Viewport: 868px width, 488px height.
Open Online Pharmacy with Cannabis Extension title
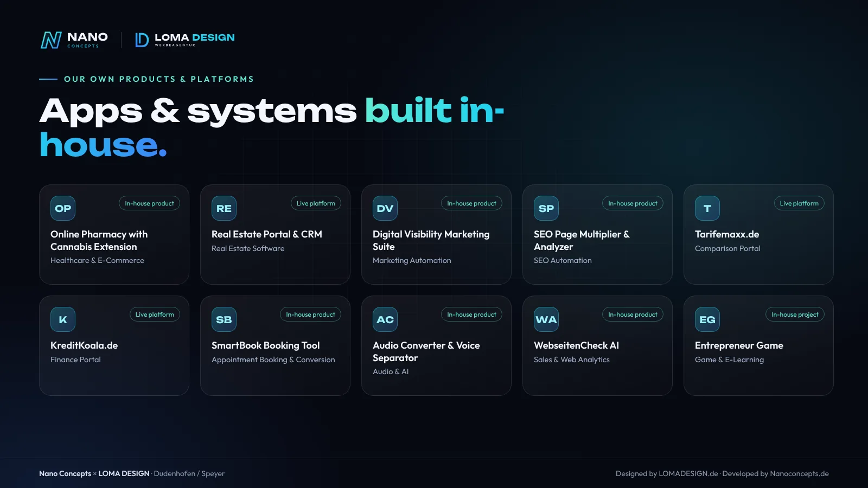(99, 240)
